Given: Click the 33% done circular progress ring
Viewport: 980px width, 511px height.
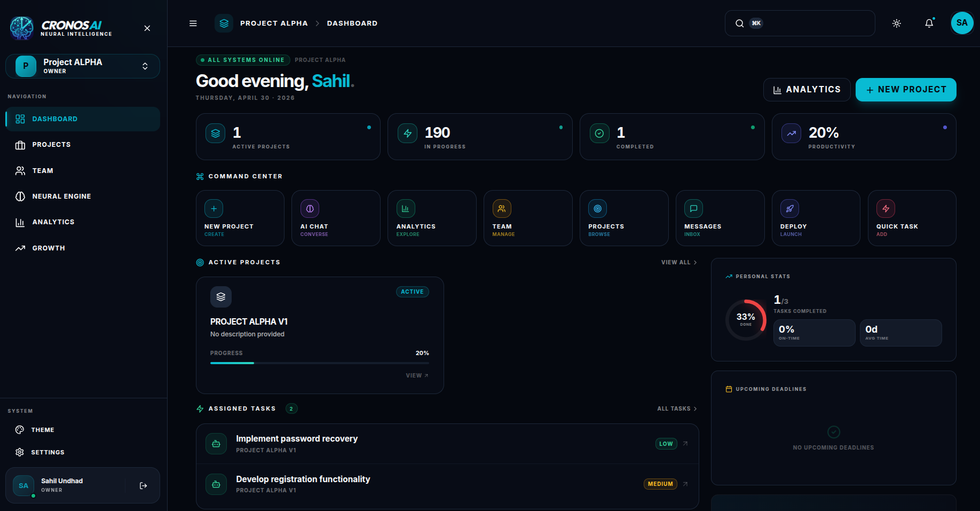Looking at the screenshot, I should (x=746, y=320).
